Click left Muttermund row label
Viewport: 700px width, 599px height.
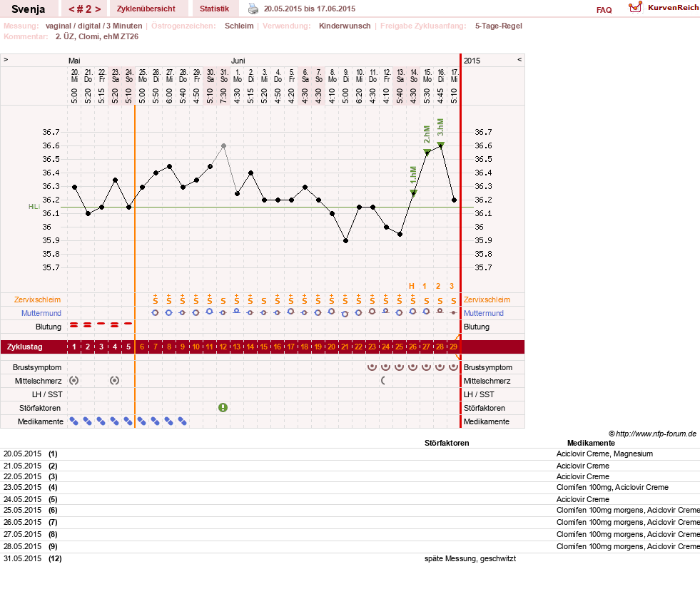click(x=41, y=313)
